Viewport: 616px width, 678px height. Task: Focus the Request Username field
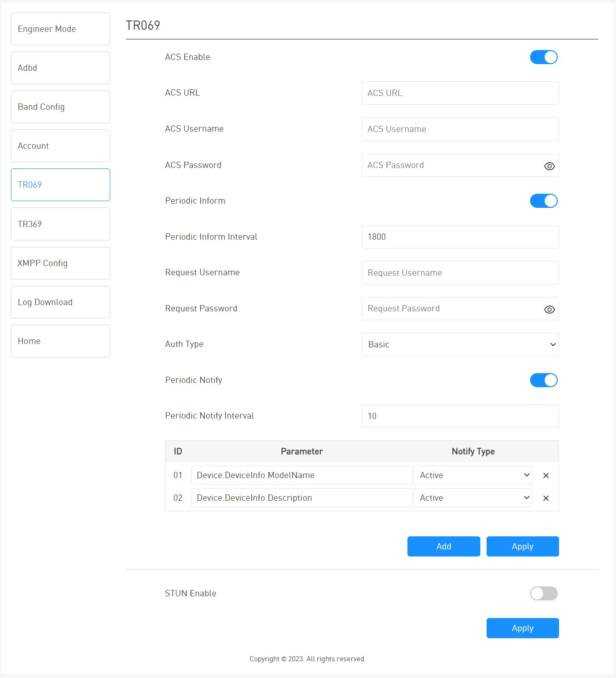(460, 273)
